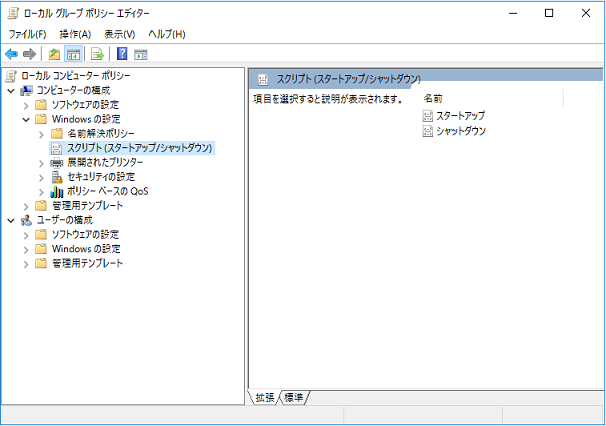Expand the セキュリティの設定 node
The width and height of the screenshot is (606, 426).
click(41, 177)
